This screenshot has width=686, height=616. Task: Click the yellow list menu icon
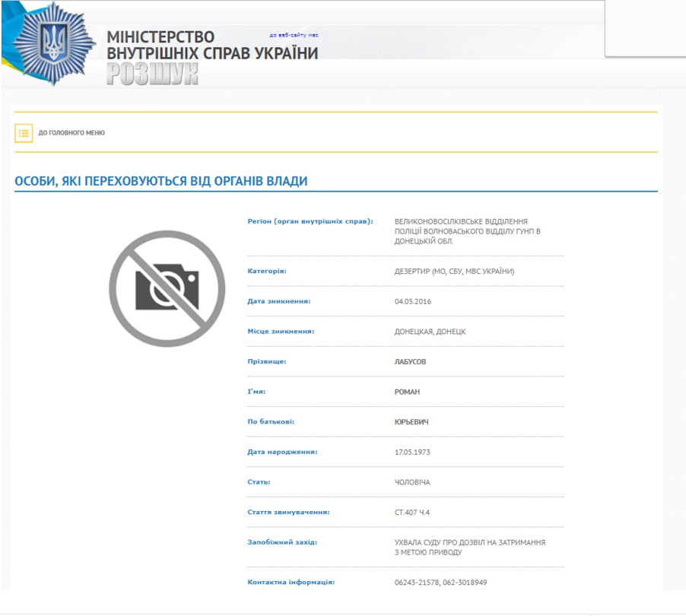[x=24, y=133]
